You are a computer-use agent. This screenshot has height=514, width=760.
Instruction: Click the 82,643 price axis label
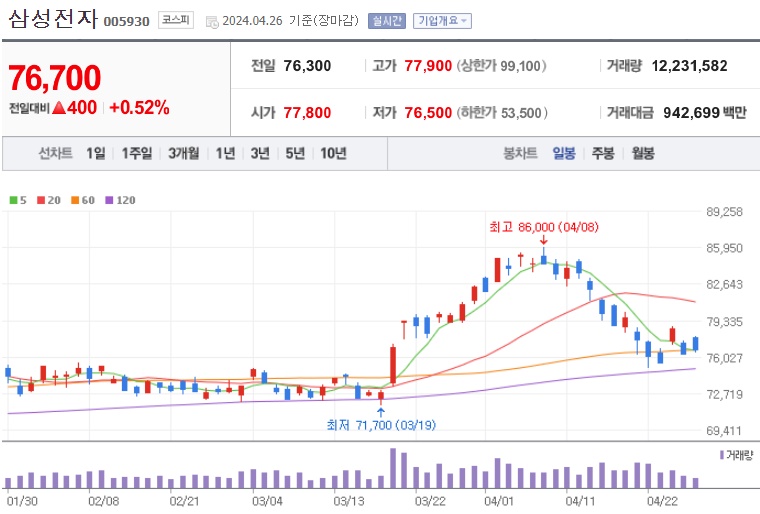coord(724,285)
